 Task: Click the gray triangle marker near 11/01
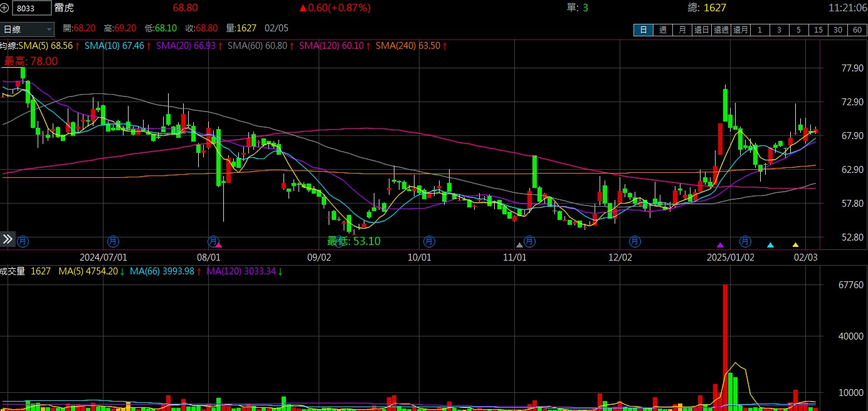(519, 245)
